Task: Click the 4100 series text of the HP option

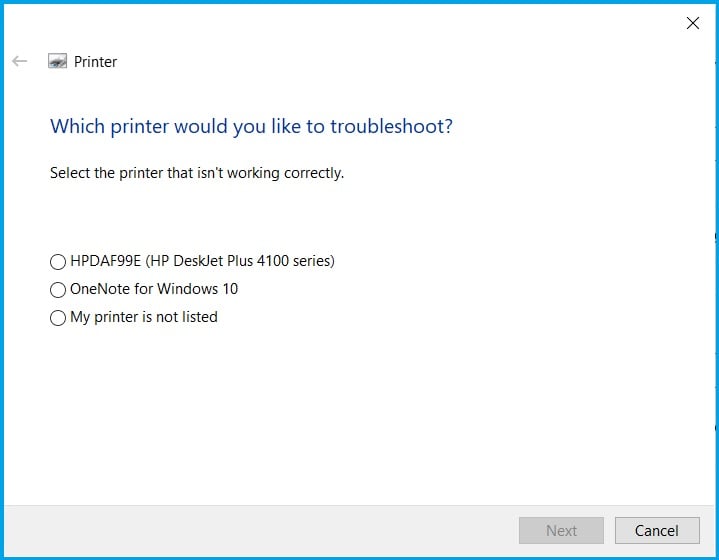Action: (296, 261)
